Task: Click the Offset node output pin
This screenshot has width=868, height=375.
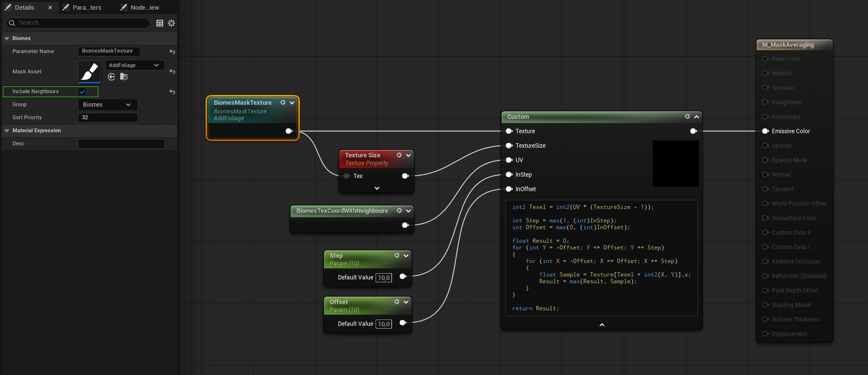Action: (x=403, y=323)
